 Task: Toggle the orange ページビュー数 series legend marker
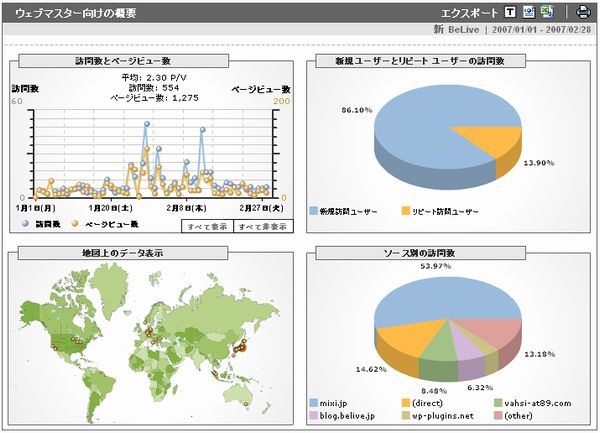click(75, 223)
